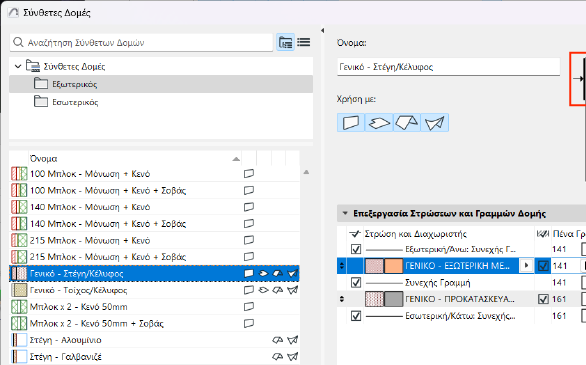Click shell icon in Γενικό - Τοίχος/Κέλυφος row
The image size is (586, 365).
(x=293, y=290)
